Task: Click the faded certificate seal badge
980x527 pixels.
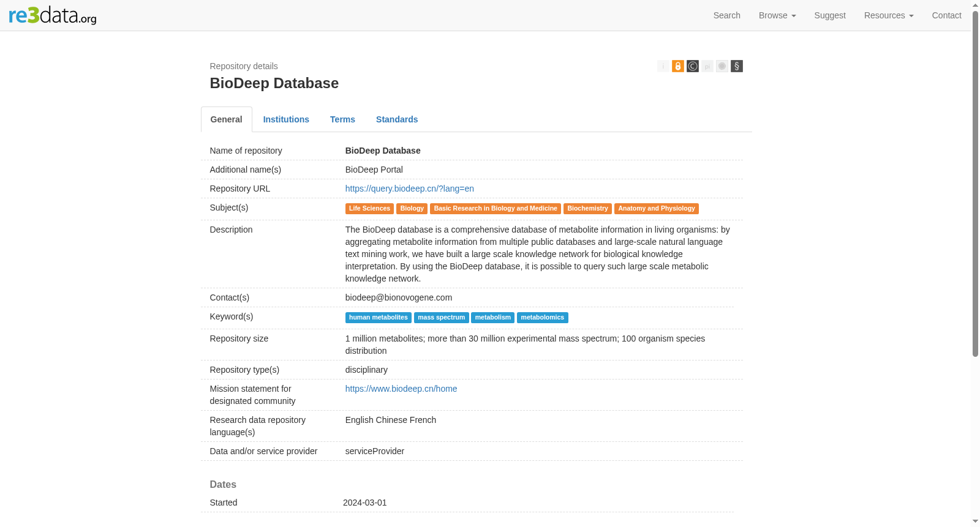Action: [x=722, y=66]
